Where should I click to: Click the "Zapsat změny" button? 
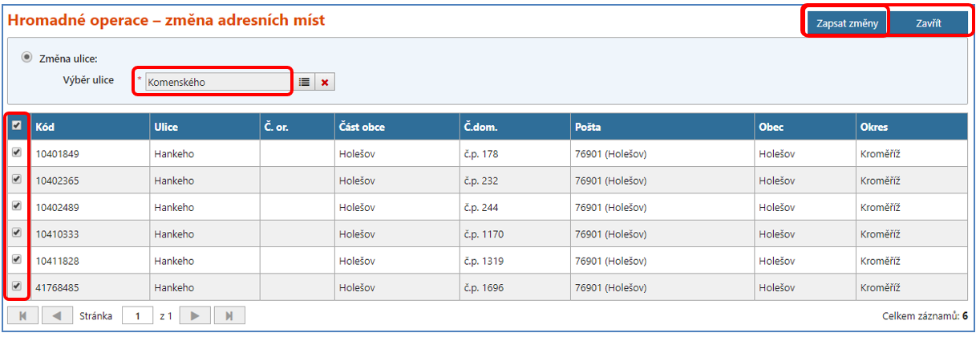click(x=847, y=23)
